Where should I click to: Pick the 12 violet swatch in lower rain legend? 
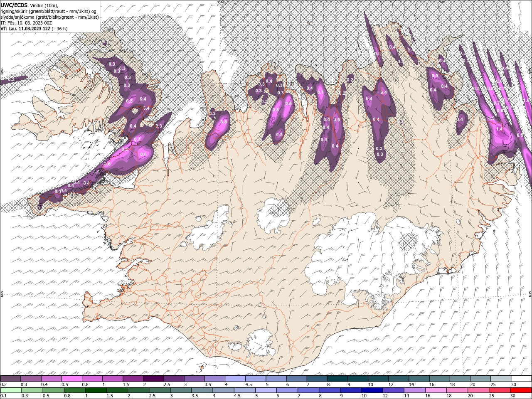(393, 390)
